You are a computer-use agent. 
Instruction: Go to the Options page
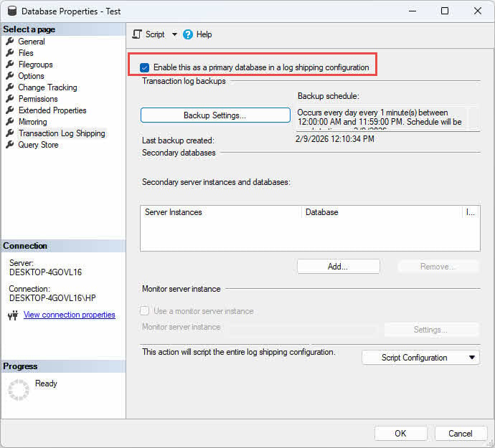click(31, 76)
